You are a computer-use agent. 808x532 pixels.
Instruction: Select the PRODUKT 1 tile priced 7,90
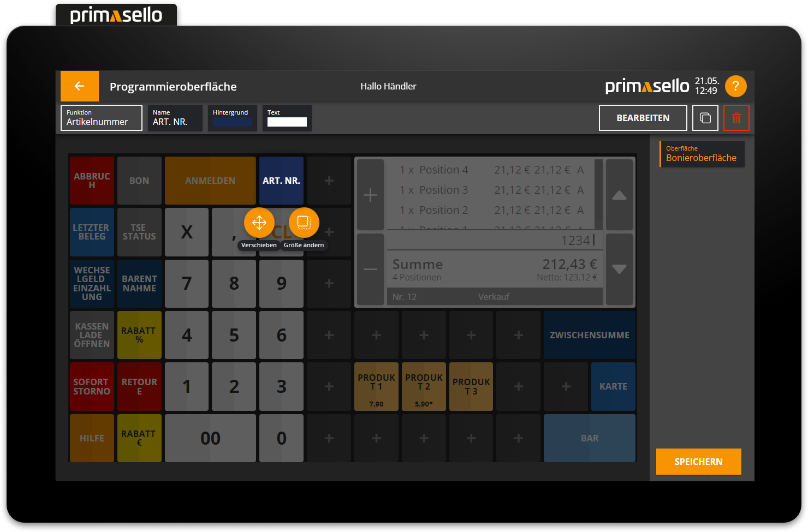tap(376, 386)
